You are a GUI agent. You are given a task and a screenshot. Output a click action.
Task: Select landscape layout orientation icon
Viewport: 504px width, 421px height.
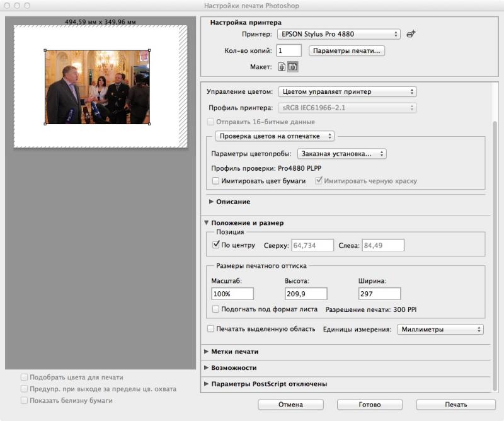(x=292, y=67)
